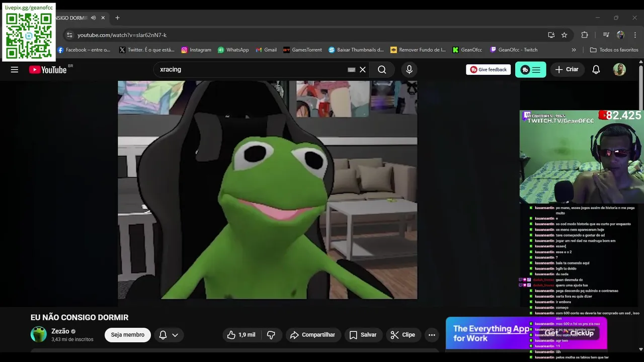
Task: Click Clipe to create a clip
Action: [x=404, y=335]
